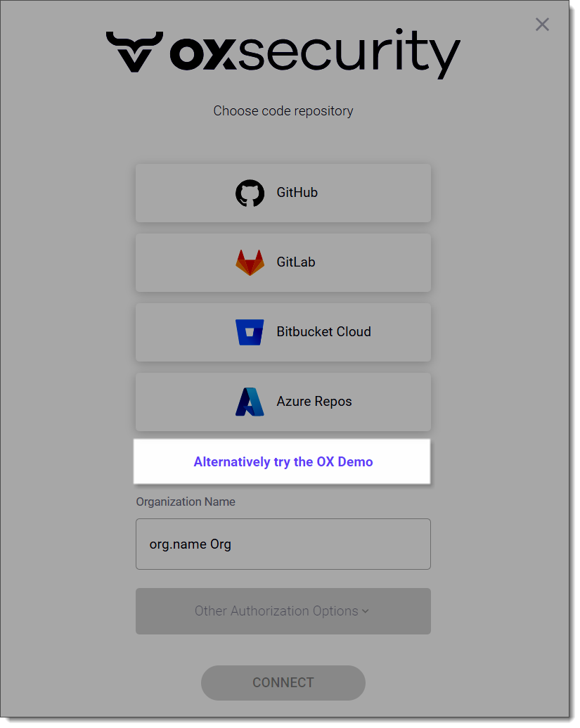Select the Azure Repos text label
This screenshot has width=580, height=728.
[x=314, y=402]
